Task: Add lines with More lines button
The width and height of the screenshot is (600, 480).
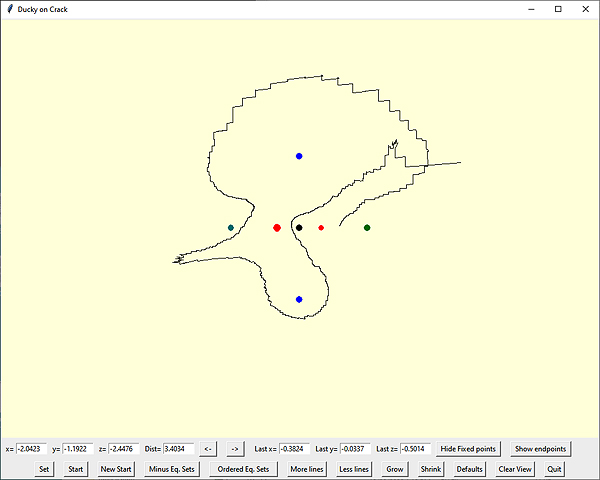Action: (x=307, y=469)
